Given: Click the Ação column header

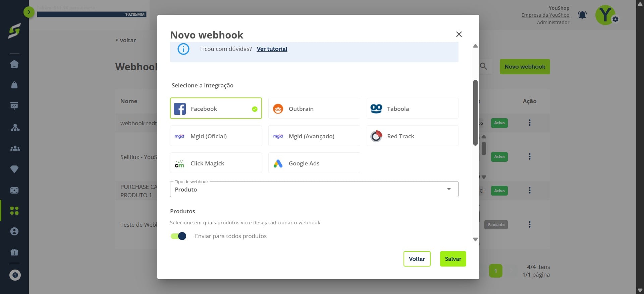Looking at the screenshot, I should 530,101.
